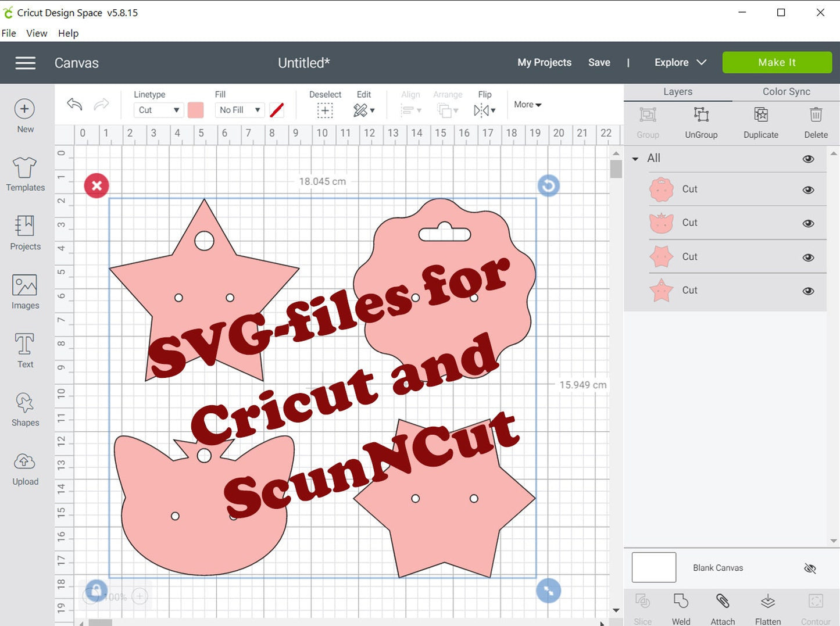
Task: Click the Weld tool
Action: (x=681, y=609)
